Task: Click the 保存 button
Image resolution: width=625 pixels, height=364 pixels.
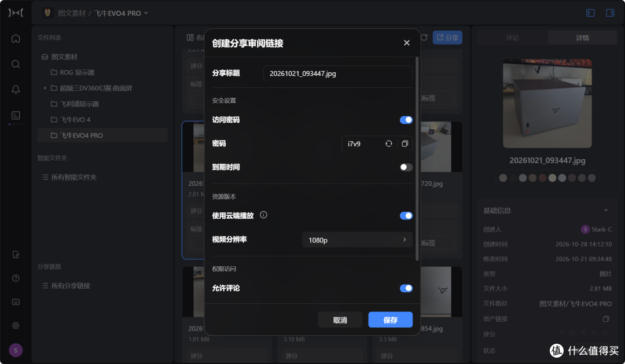Action: pyautogui.click(x=390, y=320)
